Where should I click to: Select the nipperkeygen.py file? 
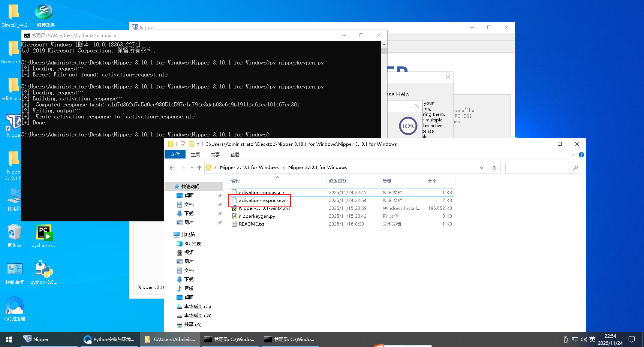pyautogui.click(x=257, y=216)
